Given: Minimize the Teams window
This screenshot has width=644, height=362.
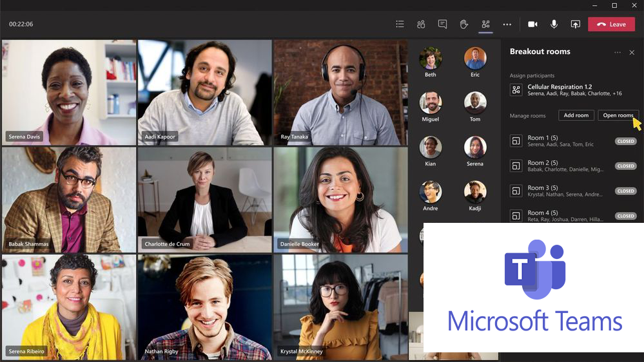Looking at the screenshot, I should 595,5.
